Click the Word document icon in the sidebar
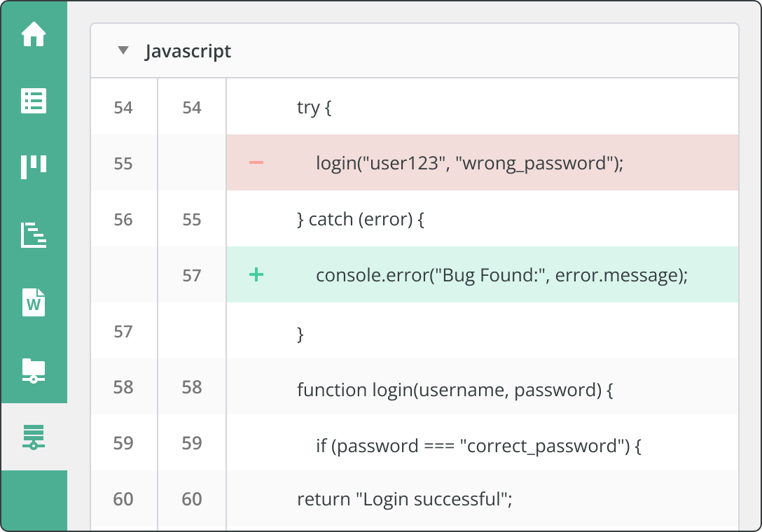 point(34,302)
